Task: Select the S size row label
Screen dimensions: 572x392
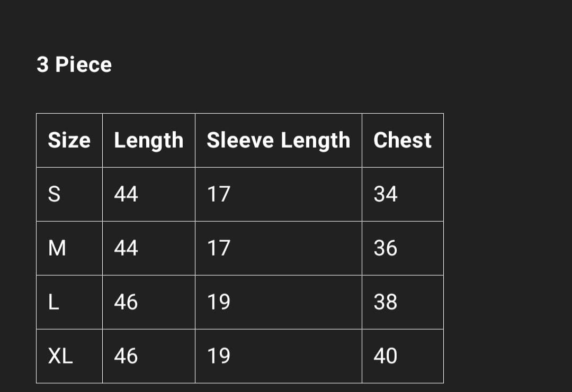Action: (x=54, y=194)
